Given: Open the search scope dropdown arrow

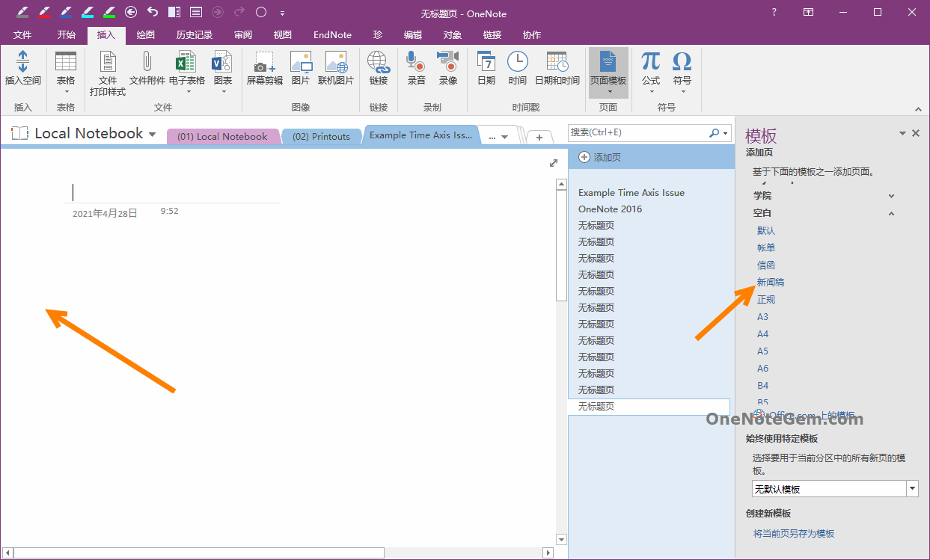Looking at the screenshot, I should (725, 133).
